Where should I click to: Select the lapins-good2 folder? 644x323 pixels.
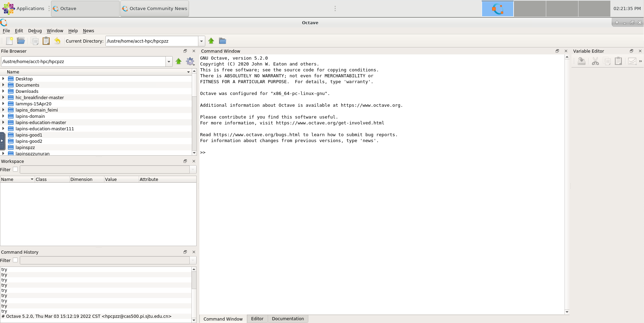29,141
